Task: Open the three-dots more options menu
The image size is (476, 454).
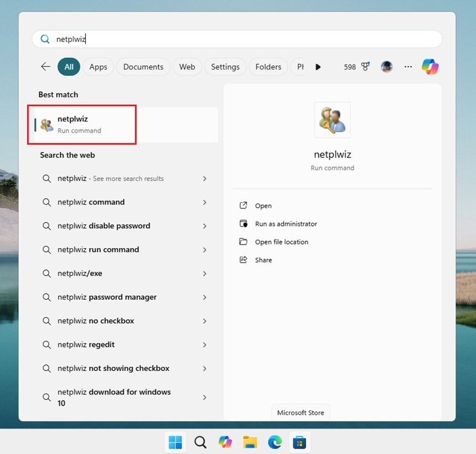Action: click(408, 67)
